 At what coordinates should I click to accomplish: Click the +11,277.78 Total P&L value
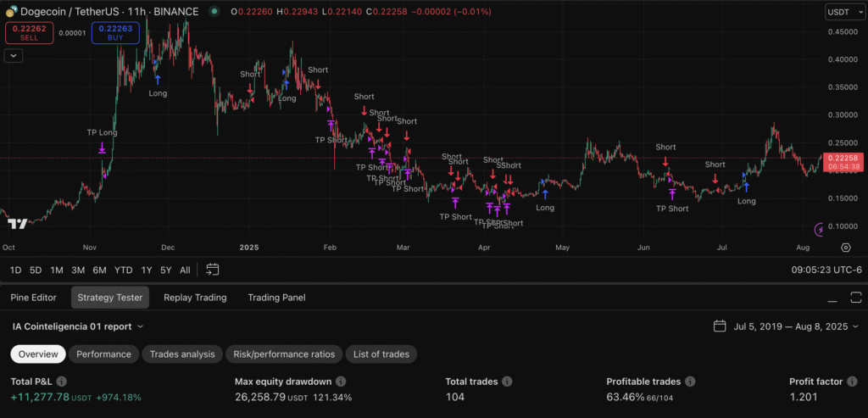[x=40, y=397]
